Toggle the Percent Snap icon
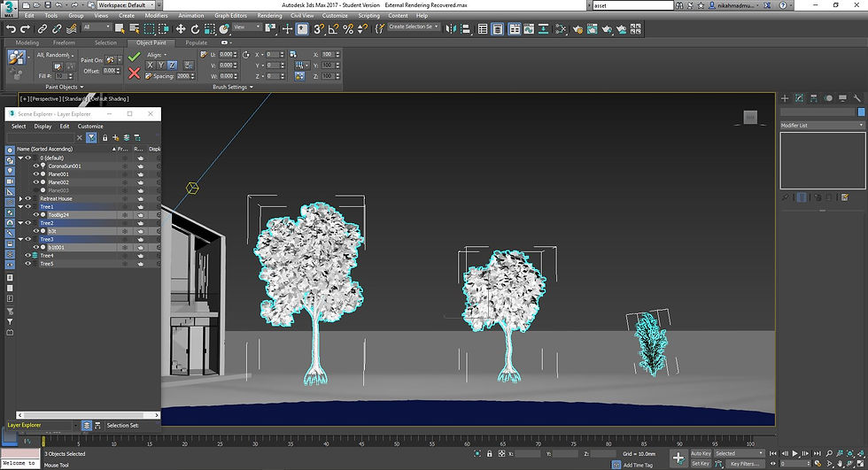The image size is (868, 470). click(x=347, y=28)
